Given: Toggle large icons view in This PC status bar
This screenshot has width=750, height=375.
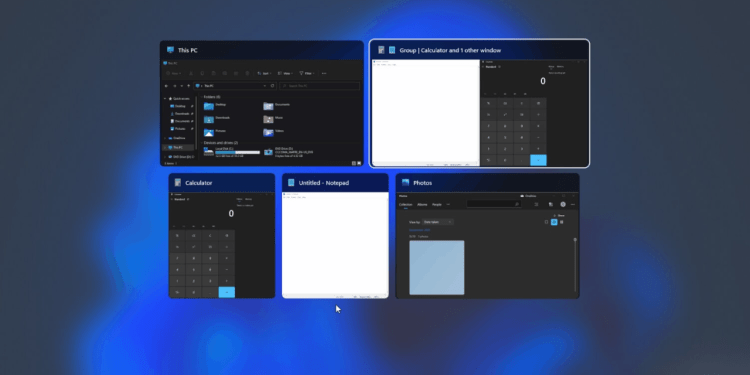Looking at the screenshot, I should click(359, 163).
